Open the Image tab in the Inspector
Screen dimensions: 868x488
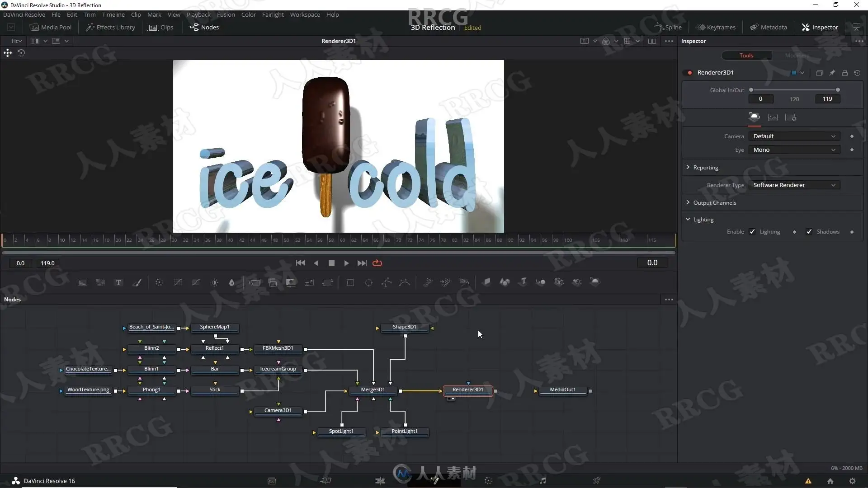pos(773,117)
